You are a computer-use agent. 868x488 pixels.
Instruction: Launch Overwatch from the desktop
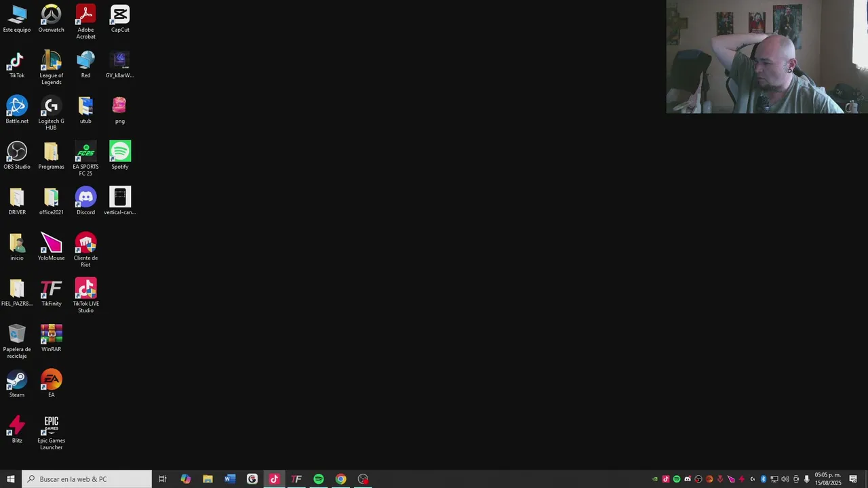[51, 19]
